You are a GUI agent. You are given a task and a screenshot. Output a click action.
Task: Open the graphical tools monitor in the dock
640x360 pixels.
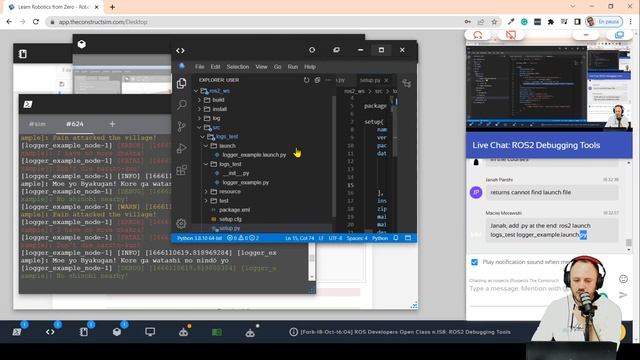pyautogui.click(x=150, y=332)
